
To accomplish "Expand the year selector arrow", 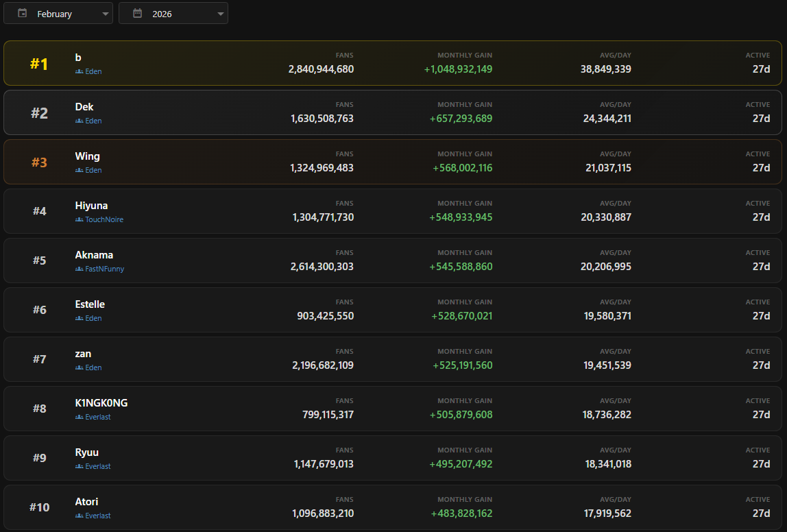I will point(220,14).
